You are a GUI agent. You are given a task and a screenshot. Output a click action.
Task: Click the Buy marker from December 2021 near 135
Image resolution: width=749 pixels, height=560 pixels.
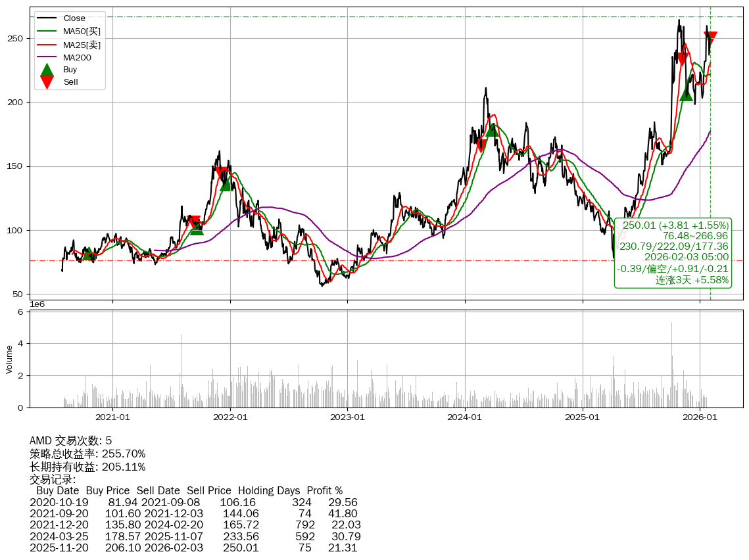226,184
